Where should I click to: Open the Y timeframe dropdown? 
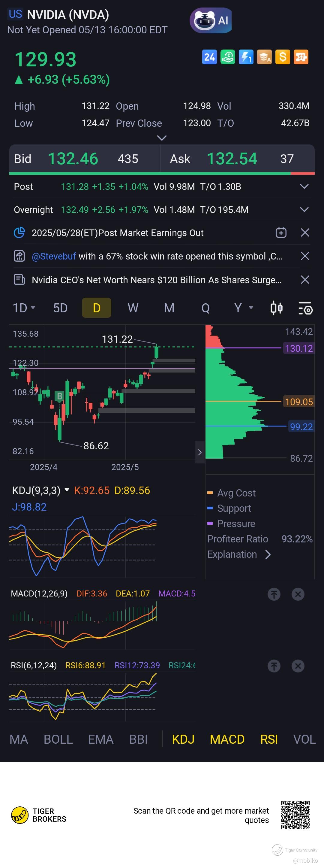tap(244, 308)
